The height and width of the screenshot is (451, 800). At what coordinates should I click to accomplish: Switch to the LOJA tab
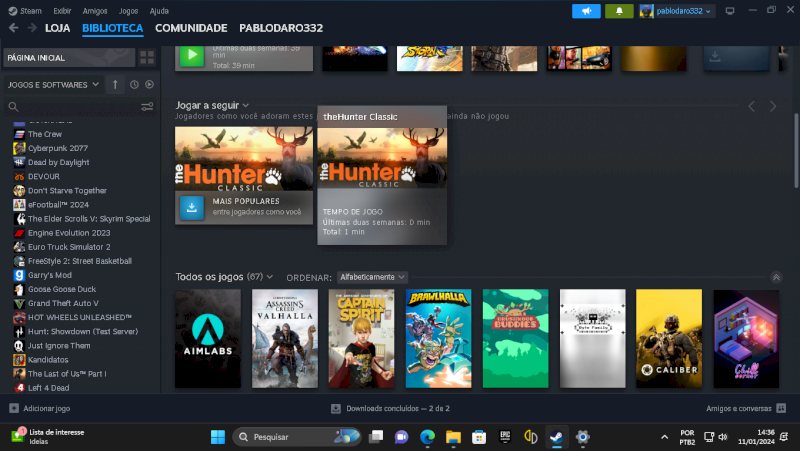pos(58,28)
